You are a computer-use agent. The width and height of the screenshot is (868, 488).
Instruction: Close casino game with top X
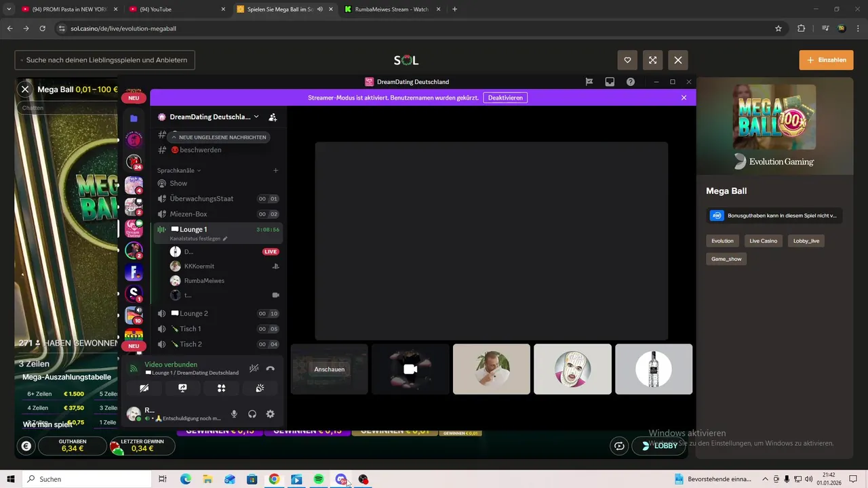point(678,60)
